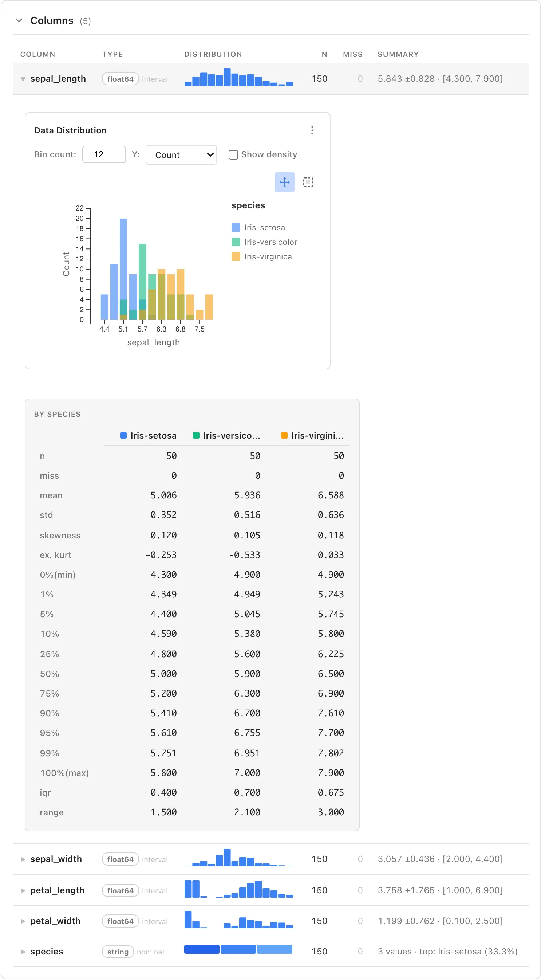The width and height of the screenshot is (541, 980).
Task: Click the SUMMARY header
Action: 398,54
